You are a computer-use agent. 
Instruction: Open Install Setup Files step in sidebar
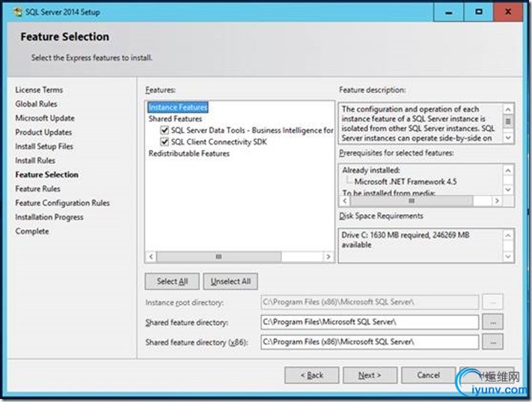[x=44, y=146]
